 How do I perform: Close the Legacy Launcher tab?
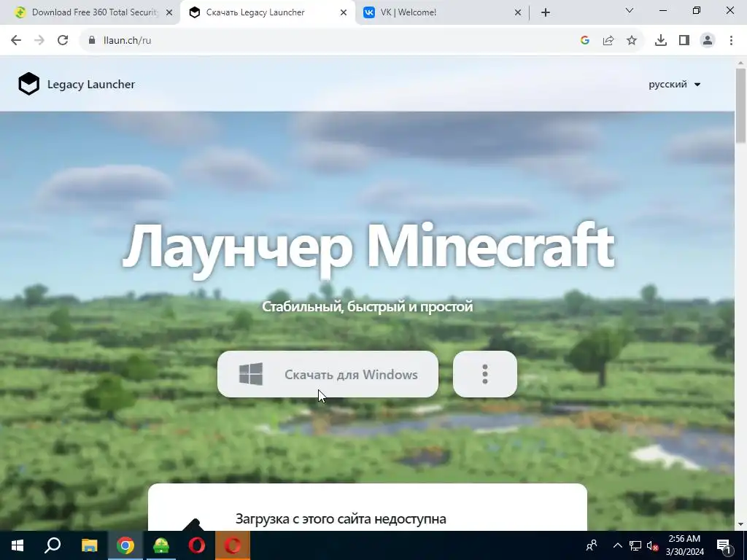(344, 13)
